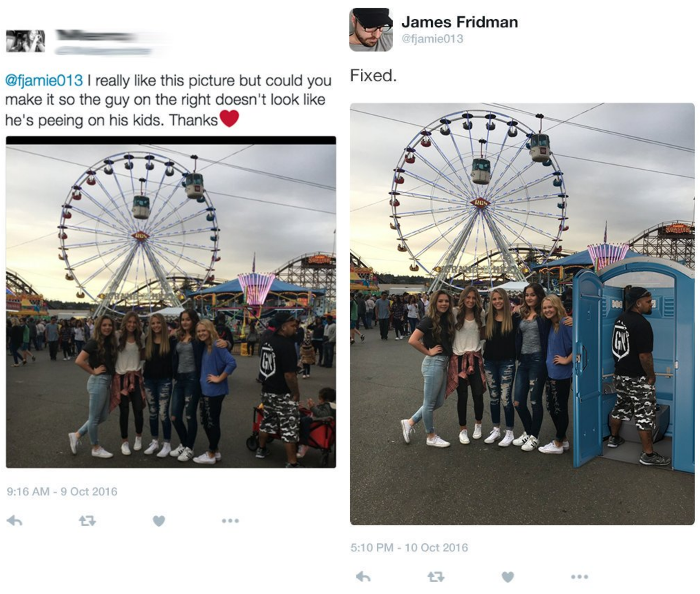The height and width of the screenshot is (594, 700).
Task: Click the James Fridman display name
Action: (x=460, y=22)
